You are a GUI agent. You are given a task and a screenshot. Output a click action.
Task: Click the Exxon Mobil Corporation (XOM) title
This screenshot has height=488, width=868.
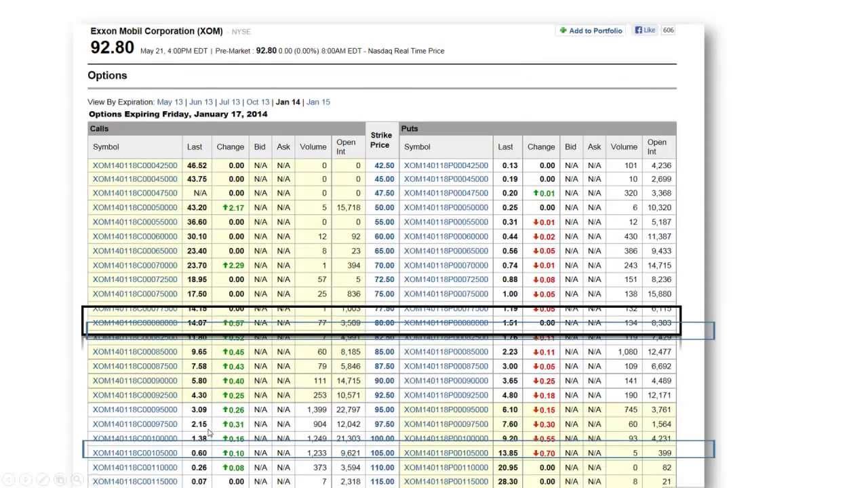tap(157, 31)
